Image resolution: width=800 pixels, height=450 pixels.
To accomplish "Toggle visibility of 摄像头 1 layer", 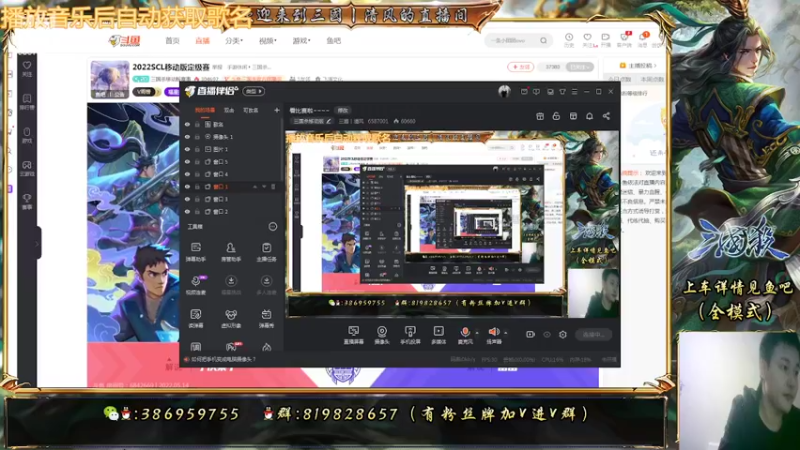I will (x=187, y=137).
